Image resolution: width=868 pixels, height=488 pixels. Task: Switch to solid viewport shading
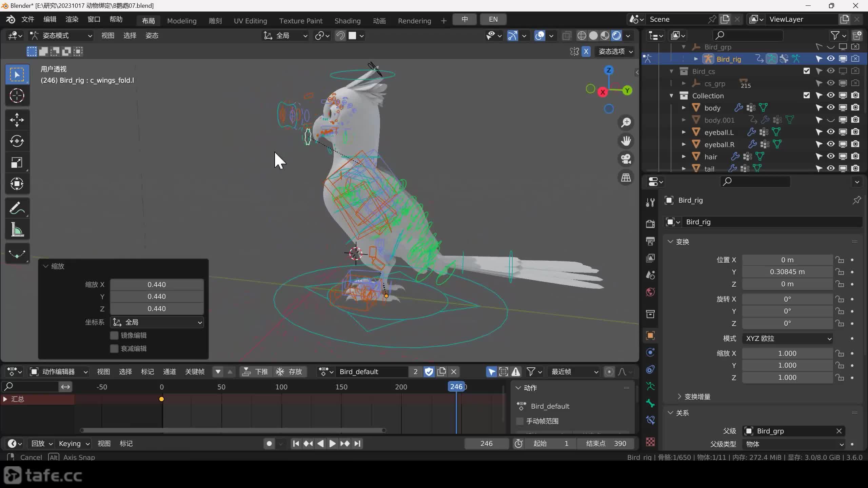click(593, 36)
